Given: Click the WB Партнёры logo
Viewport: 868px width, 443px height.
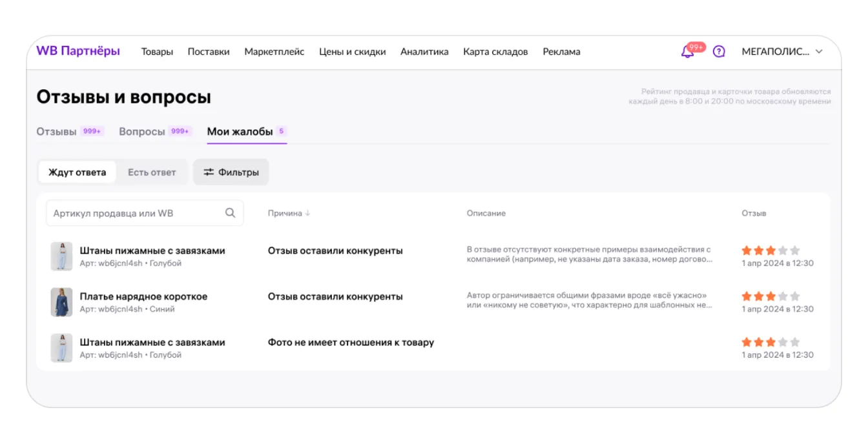Looking at the screenshot, I should [x=78, y=51].
